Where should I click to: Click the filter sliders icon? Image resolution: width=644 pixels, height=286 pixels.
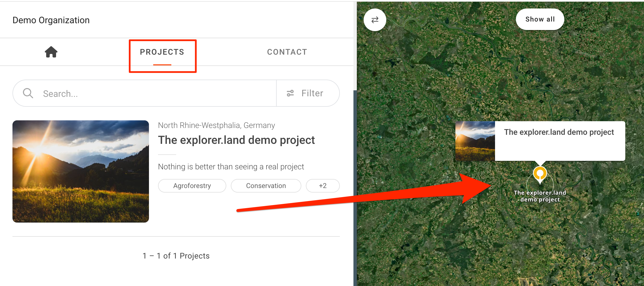click(x=290, y=93)
